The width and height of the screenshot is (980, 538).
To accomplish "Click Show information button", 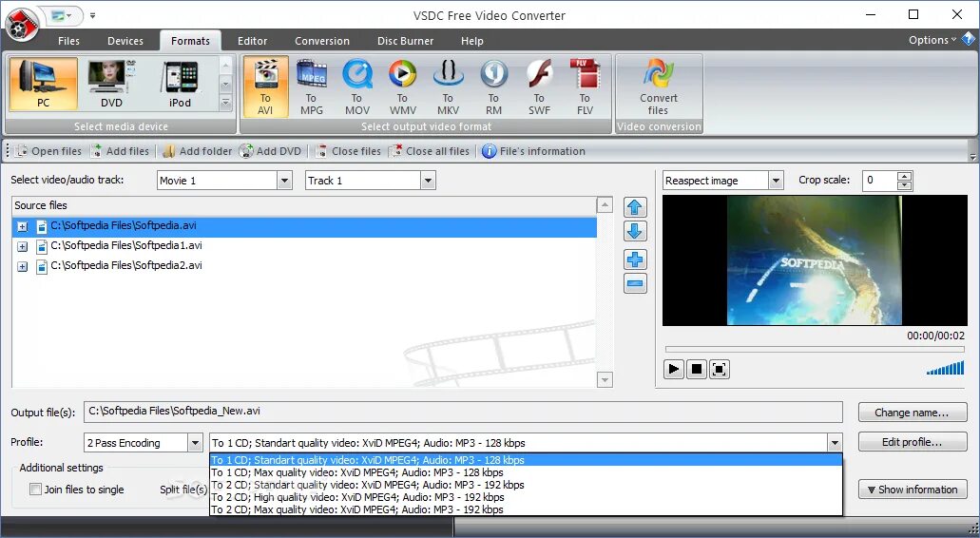I will pyautogui.click(x=912, y=490).
